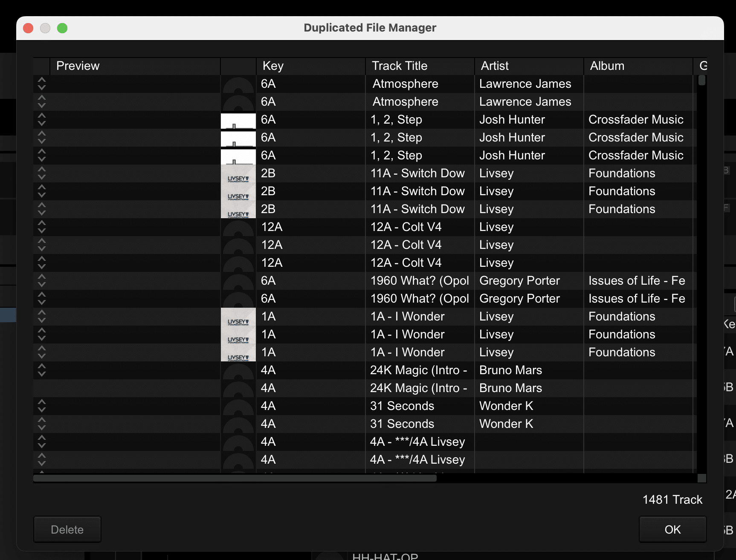Click the arrows next to the 24K Magic row

41,370
